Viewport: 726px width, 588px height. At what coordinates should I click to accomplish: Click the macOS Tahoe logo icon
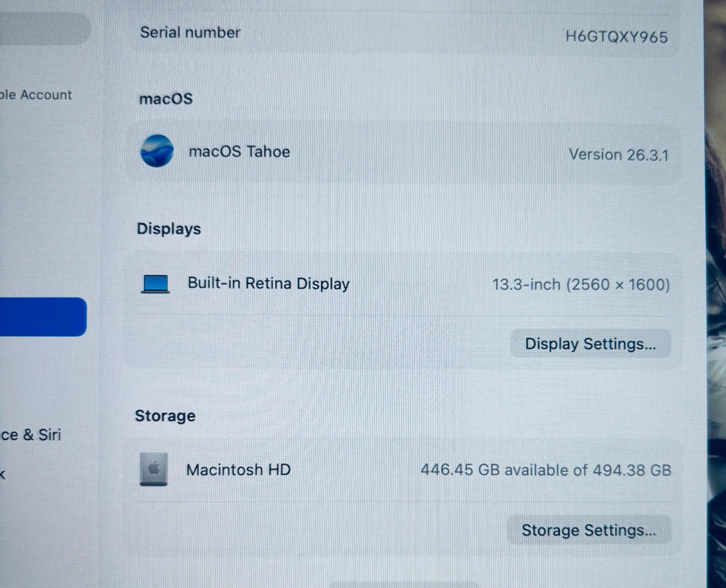157,151
